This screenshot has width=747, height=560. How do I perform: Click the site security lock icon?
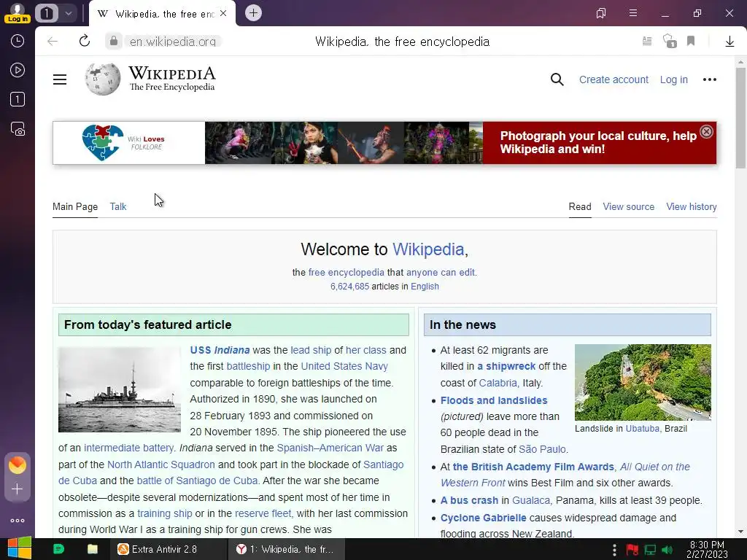pyautogui.click(x=113, y=42)
